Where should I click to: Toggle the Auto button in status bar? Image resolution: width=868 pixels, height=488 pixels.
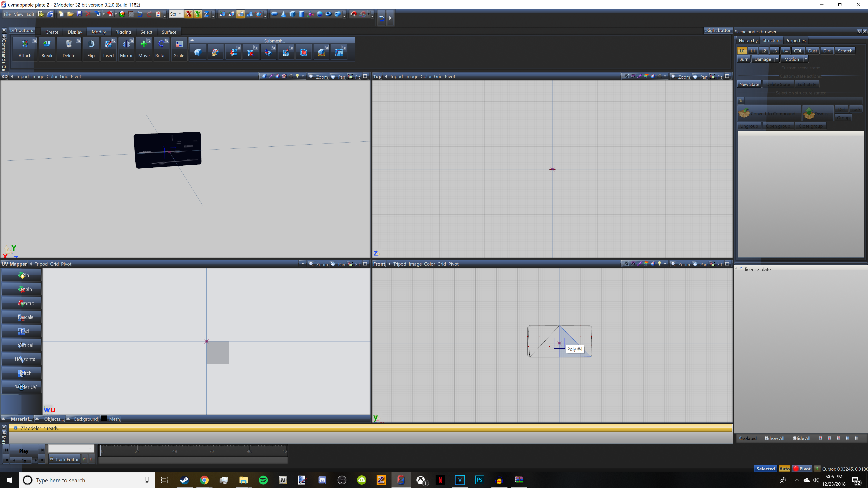pos(784,469)
